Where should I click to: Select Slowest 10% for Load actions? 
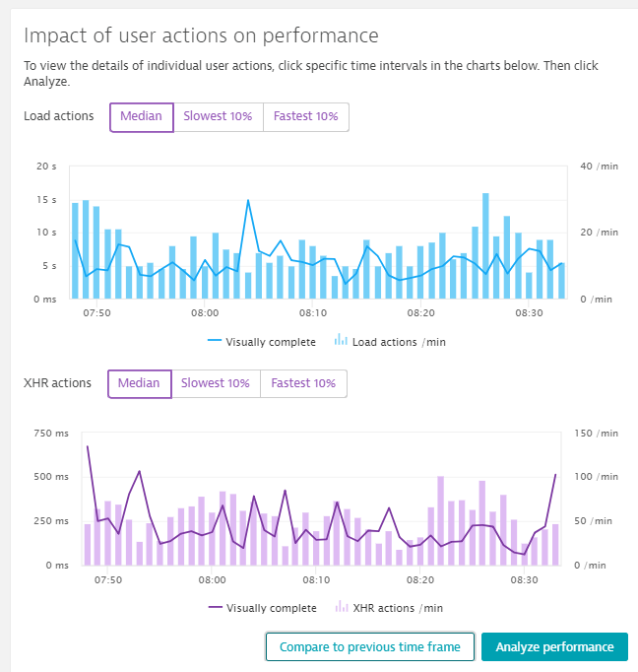[x=218, y=116]
